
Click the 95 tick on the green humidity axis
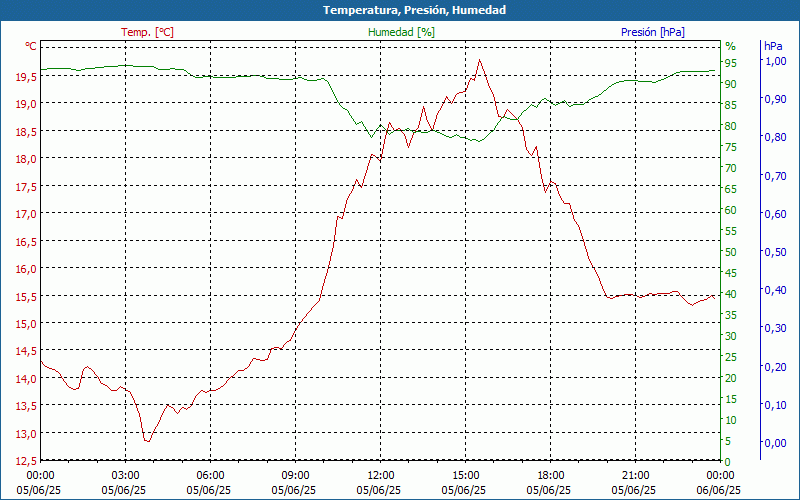click(730, 63)
